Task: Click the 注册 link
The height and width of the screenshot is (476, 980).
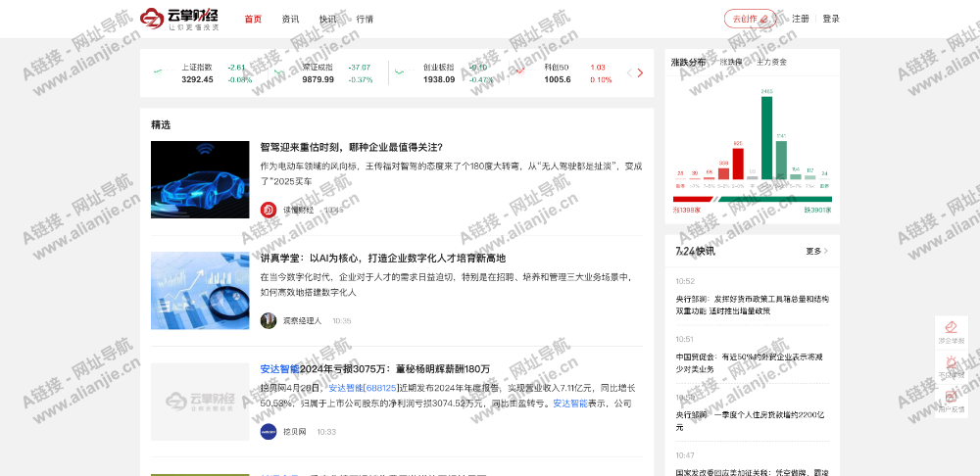Action: pyautogui.click(x=800, y=19)
